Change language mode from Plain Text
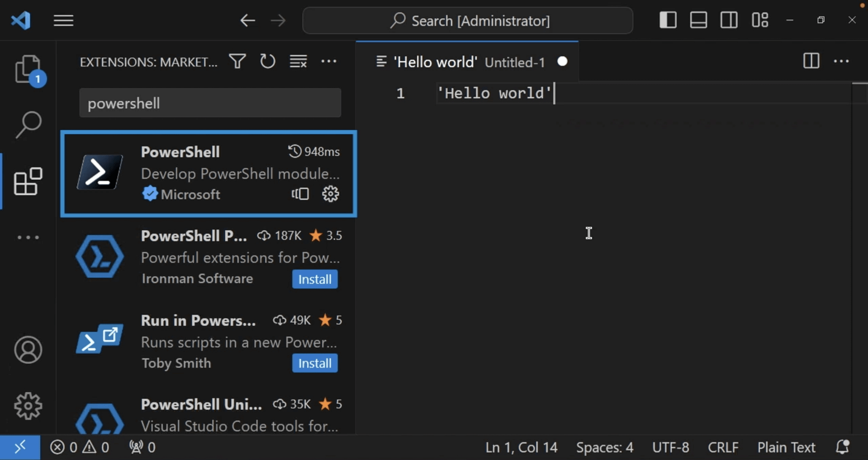Viewport: 868px width, 460px height. 786,447
